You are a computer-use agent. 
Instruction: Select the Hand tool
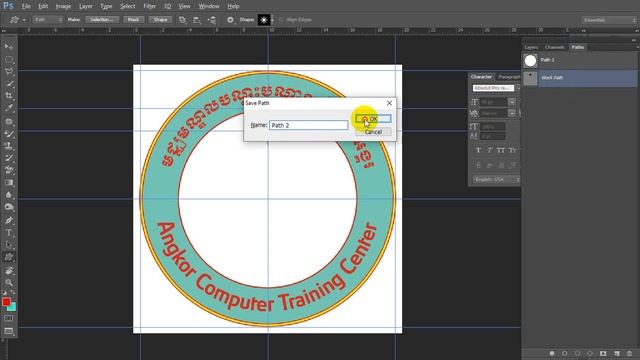click(x=9, y=271)
